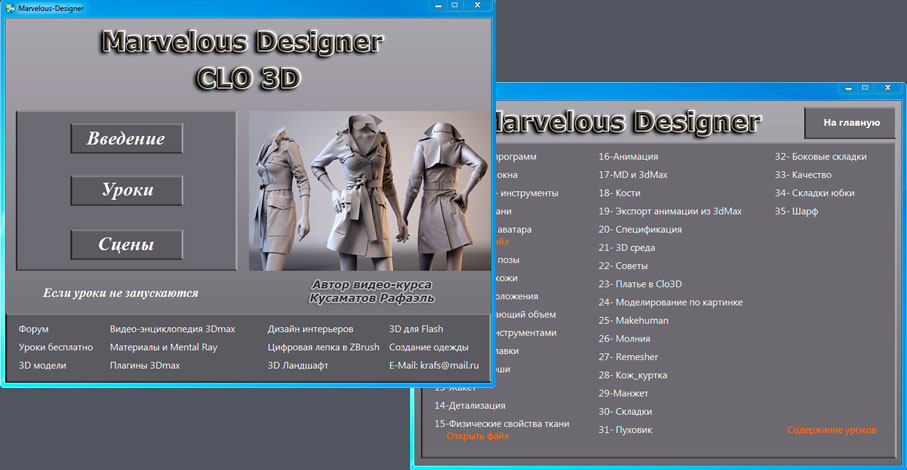Open the Уроки lessons section

(x=127, y=190)
